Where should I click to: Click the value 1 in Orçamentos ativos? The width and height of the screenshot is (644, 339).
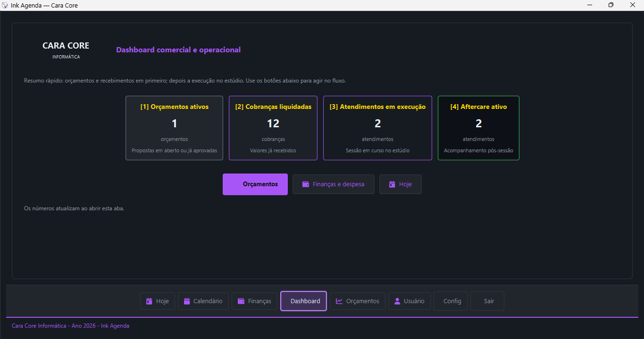(x=175, y=124)
